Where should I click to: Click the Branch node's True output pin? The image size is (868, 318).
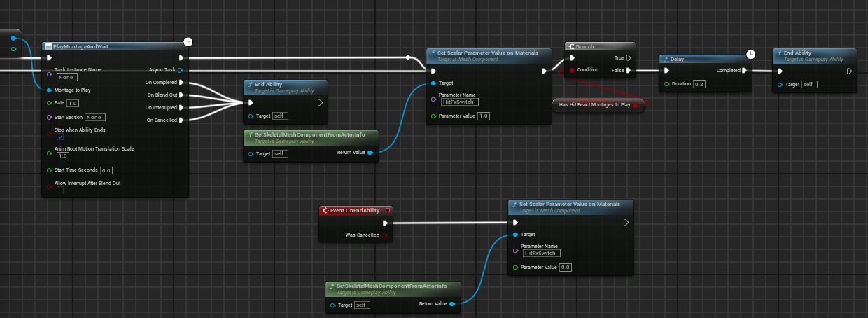pos(628,57)
